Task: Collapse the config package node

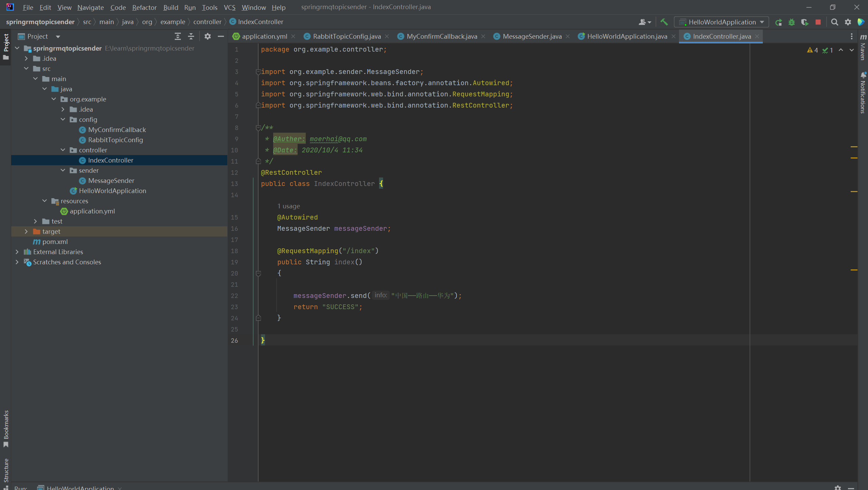Action: 63,119
